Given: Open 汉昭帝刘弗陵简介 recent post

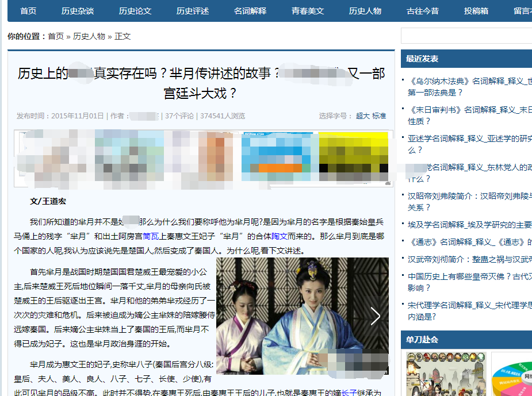Looking at the screenshot, I should (x=469, y=201).
